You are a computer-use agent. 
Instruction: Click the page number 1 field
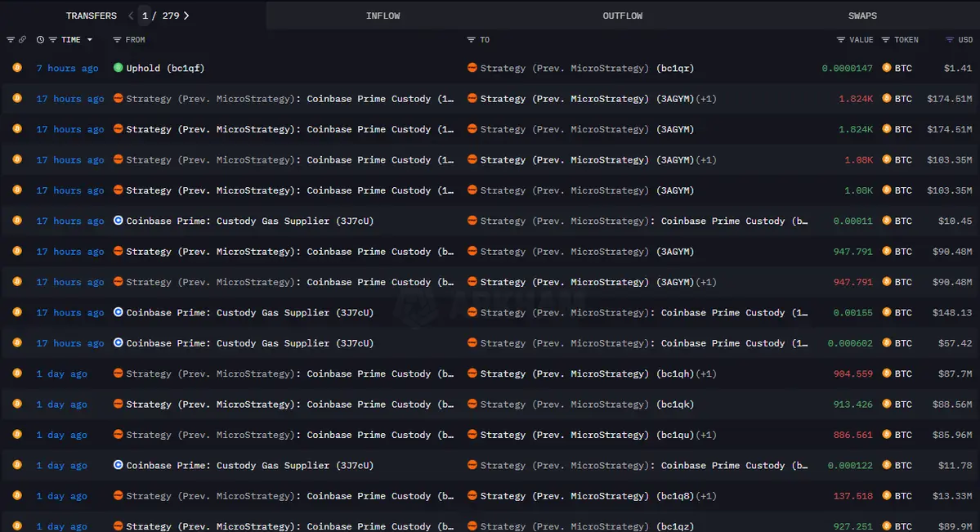[145, 16]
